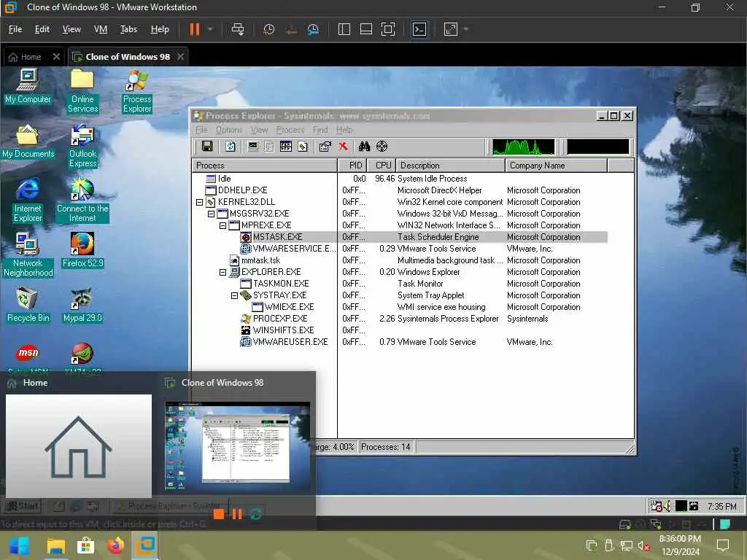Open Process Explorer Find menu
Viewport: 747px width, 560px height.
(x=320, y=130)
